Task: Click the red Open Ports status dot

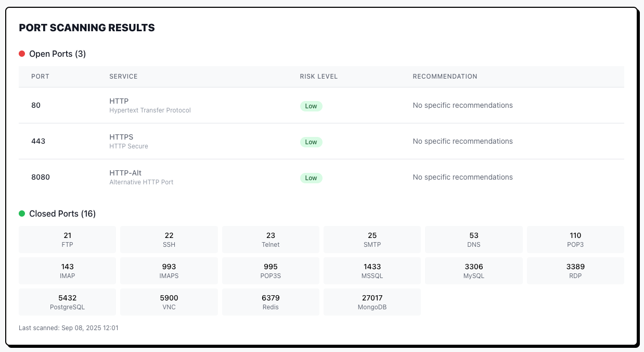Action: click(22, 54)
